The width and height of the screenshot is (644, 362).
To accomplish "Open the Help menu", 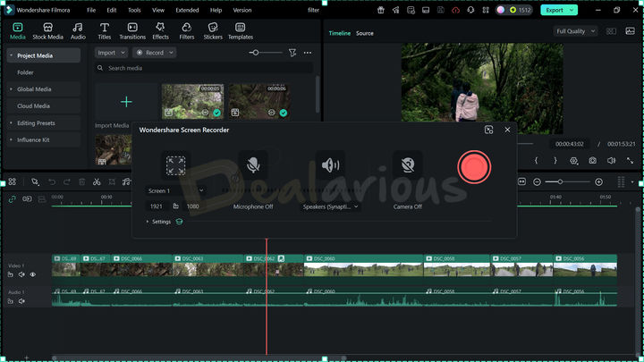I will [x=216, y=10].
